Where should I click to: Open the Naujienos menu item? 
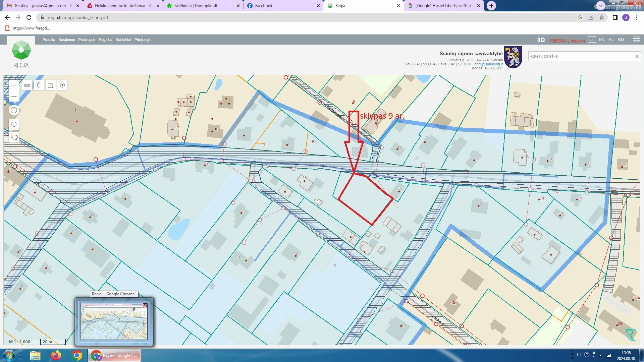point(66,40)
